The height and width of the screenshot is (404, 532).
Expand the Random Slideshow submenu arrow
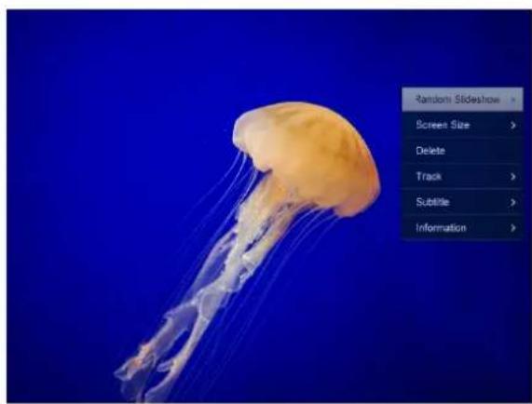513,100
